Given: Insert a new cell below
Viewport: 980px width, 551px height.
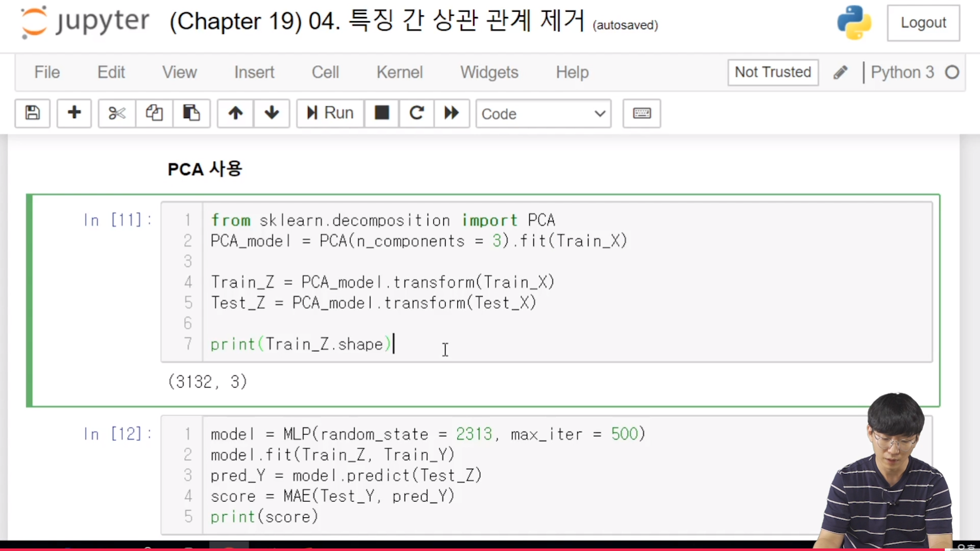Looking at the screenshot, I should [x=74, y=113].
